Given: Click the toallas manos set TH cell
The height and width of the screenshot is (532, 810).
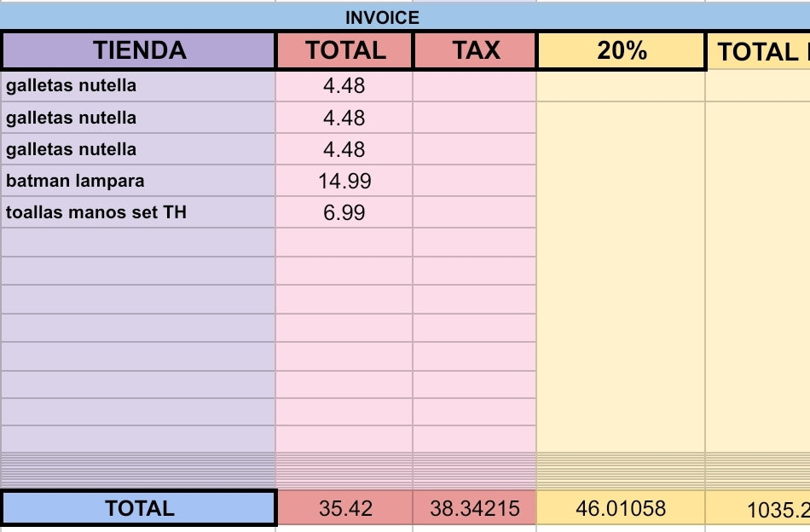Looking at the screenshot, I should (139, 212).
